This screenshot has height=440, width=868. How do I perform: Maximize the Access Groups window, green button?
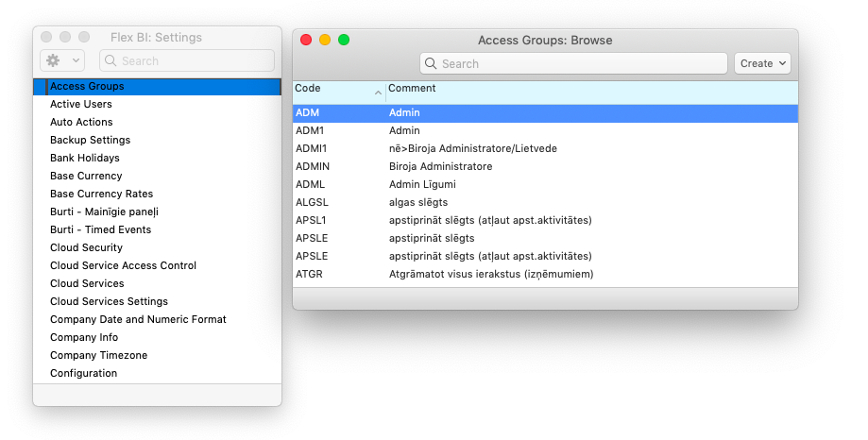[344, 40]
